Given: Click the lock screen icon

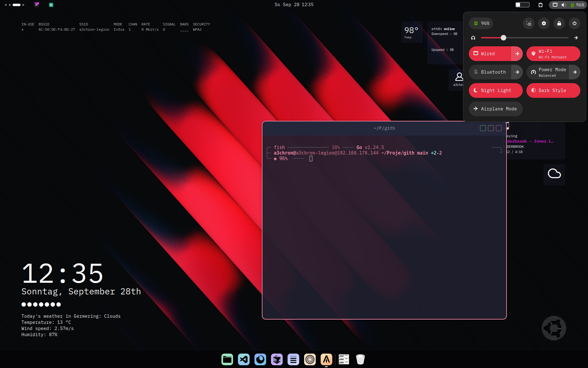Looking at the screenshot, I should pyautogui.click(x=559, y=23).
